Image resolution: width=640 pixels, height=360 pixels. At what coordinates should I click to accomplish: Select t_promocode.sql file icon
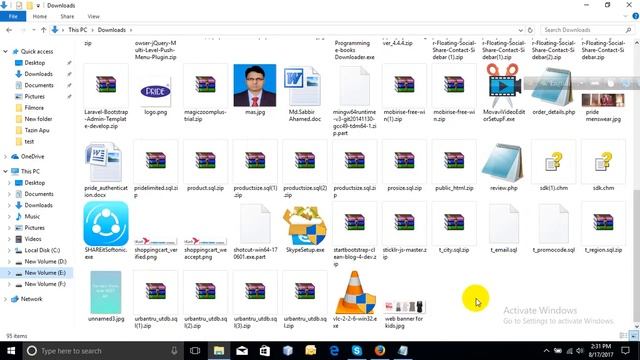553,224
